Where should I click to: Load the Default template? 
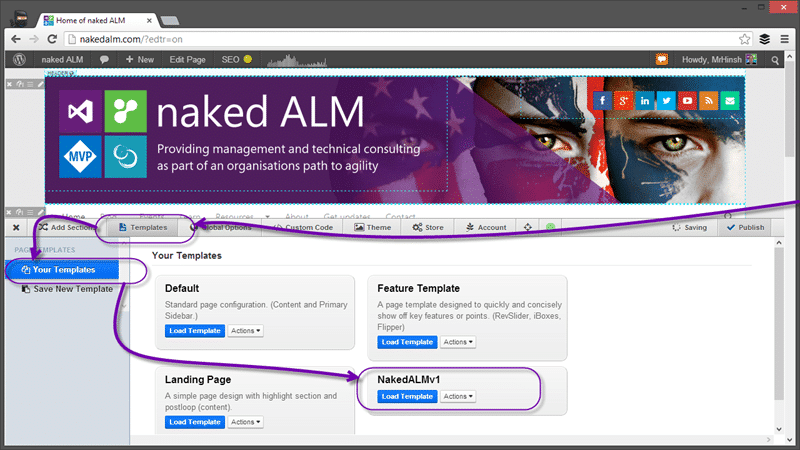(x=194, y=331)
